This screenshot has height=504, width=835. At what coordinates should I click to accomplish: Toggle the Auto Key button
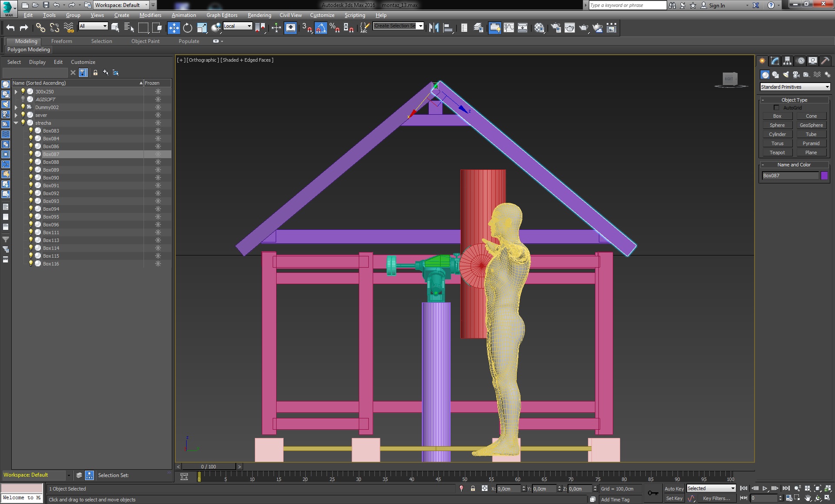click(x=674, y=489)
